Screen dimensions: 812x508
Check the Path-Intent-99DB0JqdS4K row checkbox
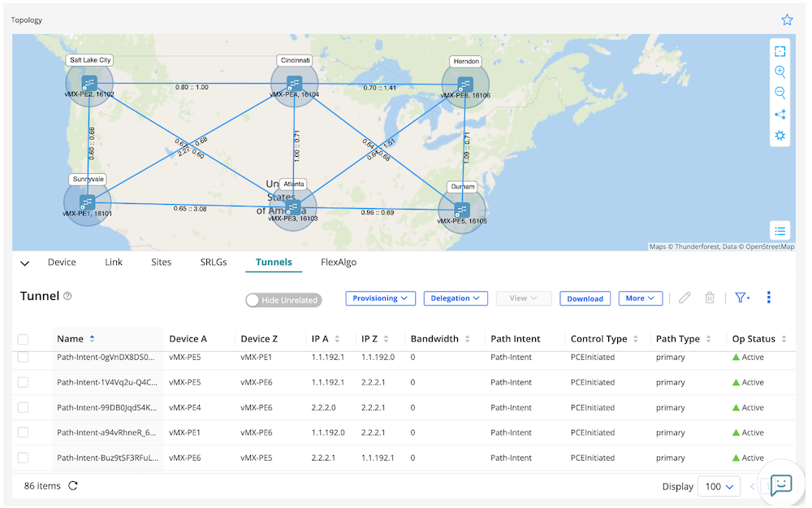23,407
